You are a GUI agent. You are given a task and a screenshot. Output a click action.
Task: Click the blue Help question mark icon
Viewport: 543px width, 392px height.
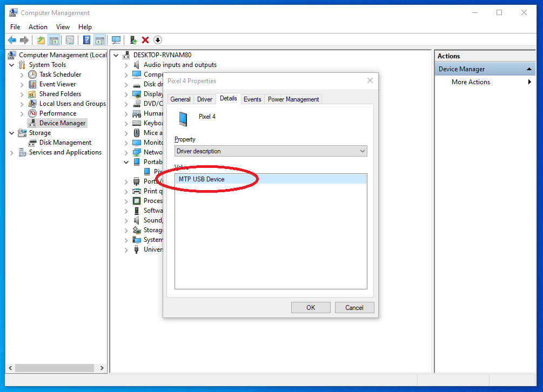coord(86,40)
